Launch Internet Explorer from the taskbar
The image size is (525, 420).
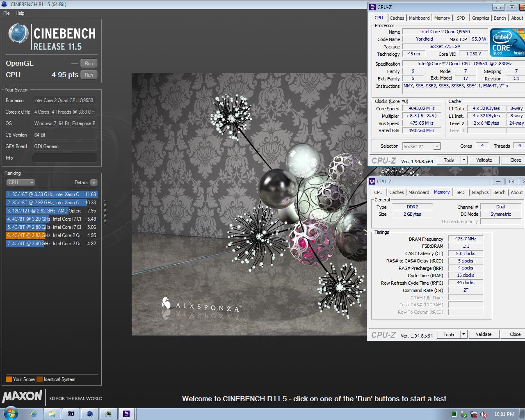[33, 414]
